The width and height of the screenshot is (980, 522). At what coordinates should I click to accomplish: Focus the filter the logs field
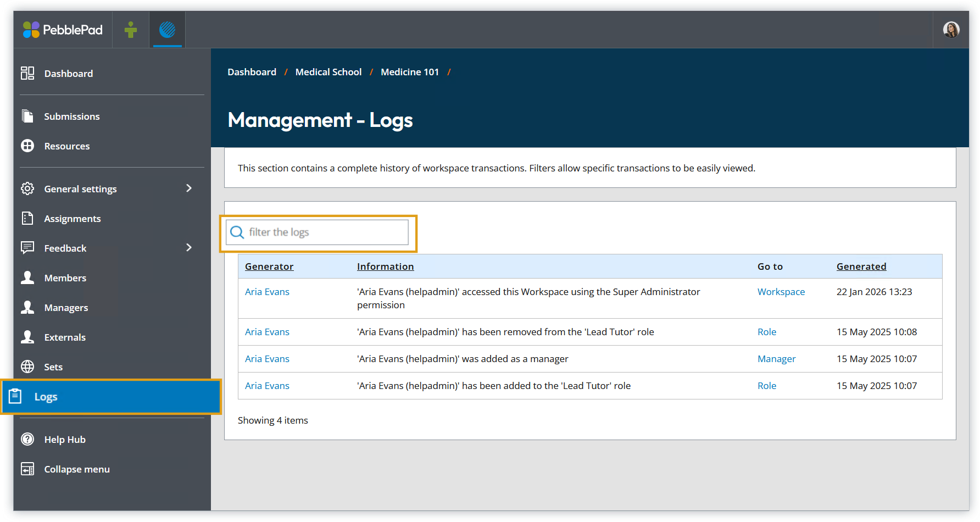pos(327,232)
